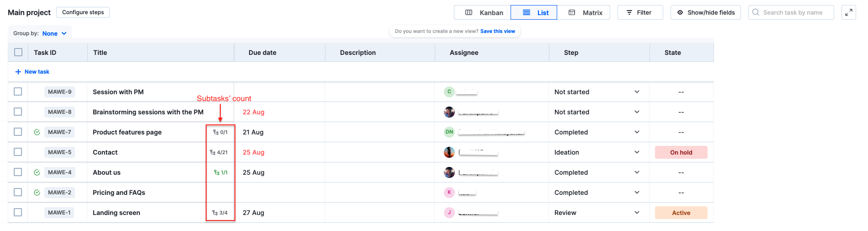Click task ID tag MAWE-9
Image resolution: width=868 pixels, height=231 pixels.
point(60,92)
